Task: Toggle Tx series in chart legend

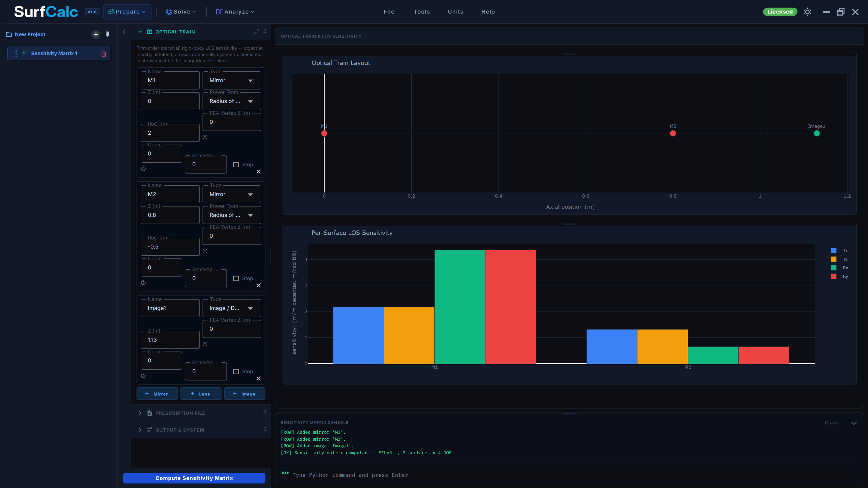Action: point(839,251)
